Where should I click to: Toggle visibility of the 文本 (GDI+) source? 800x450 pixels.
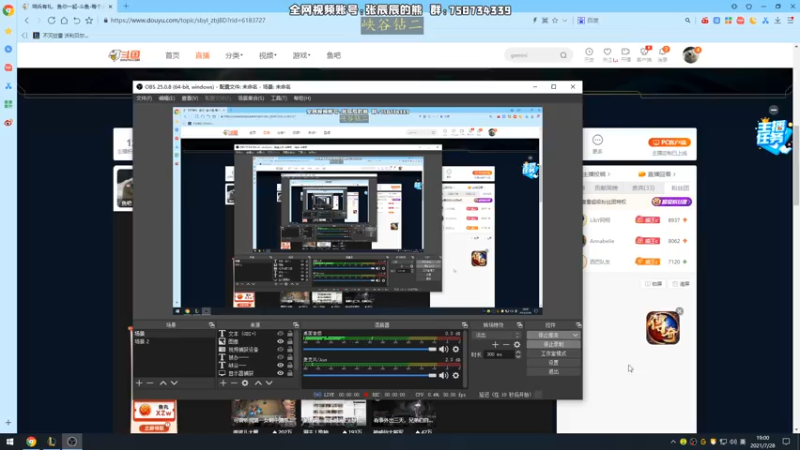(x=280, y=334)
